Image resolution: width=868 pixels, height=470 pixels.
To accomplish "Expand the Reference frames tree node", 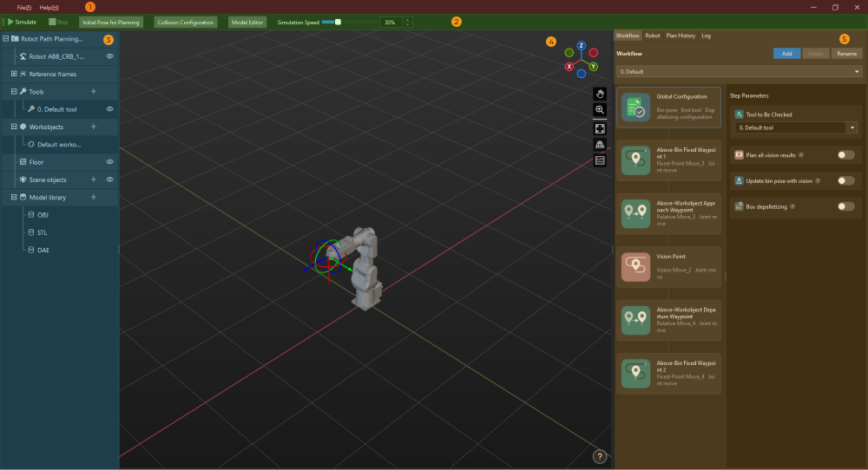I will click(x=14, y=74).
